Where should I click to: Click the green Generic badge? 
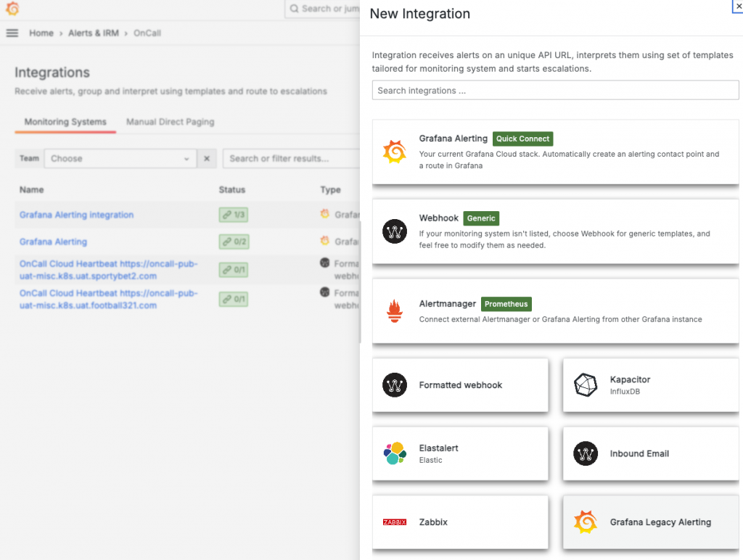point(481,218)
